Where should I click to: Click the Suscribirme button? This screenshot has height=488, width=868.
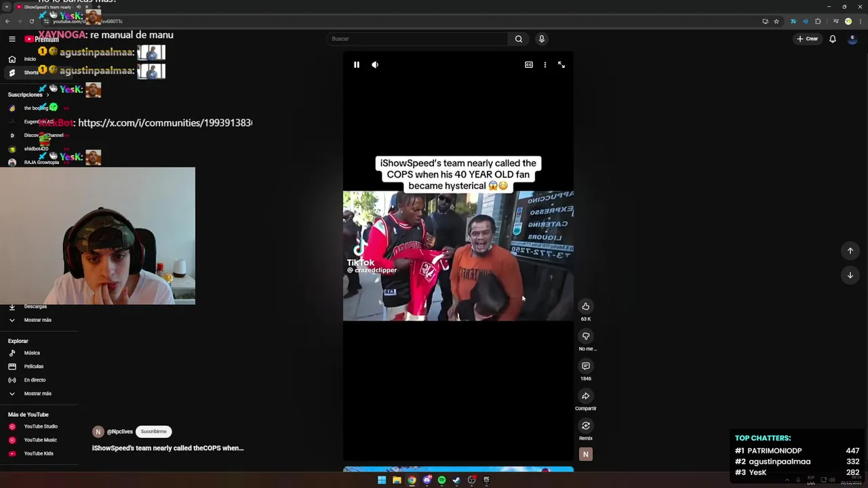pos(153,432)
